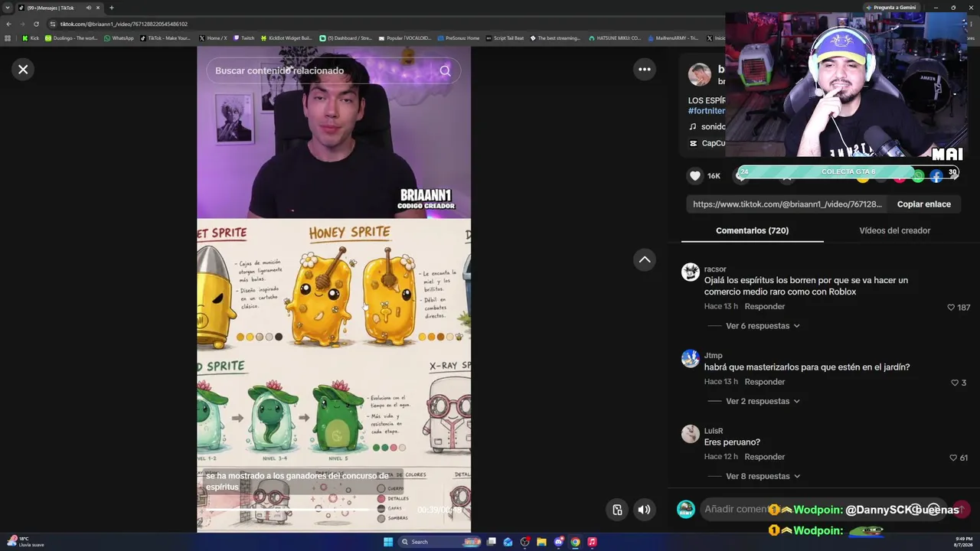The width and height of the screenshot is (980, 551).
Task: Open the 'HATSUNE MIKU: CO...' bookmark
Action: [615, 38]
